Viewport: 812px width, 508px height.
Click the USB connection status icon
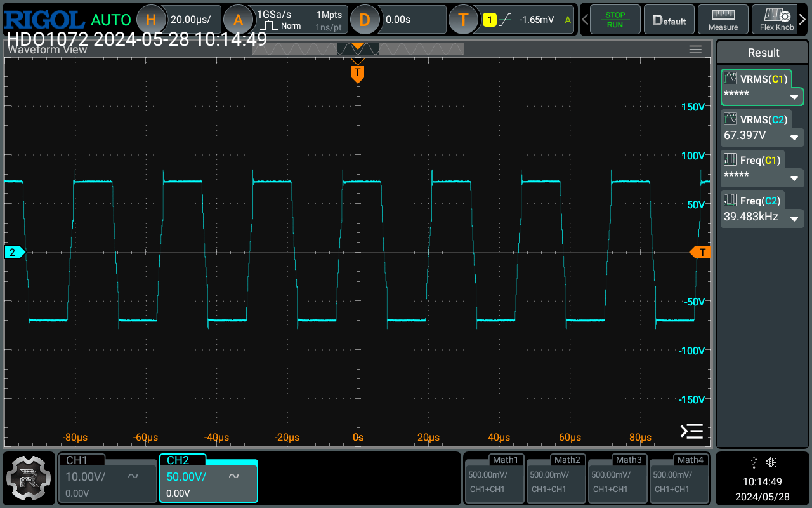753,462
